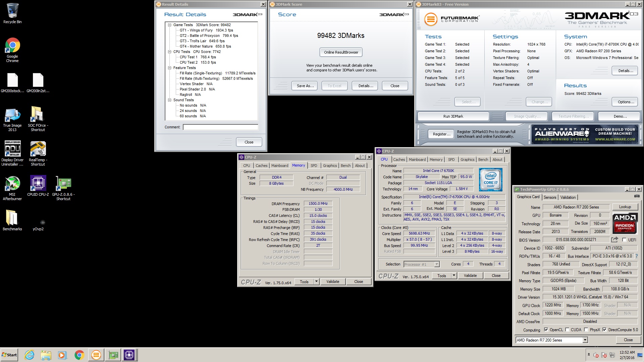
Task: Open CPUID CPU-Z desktop icon
Action: [38, 186]
